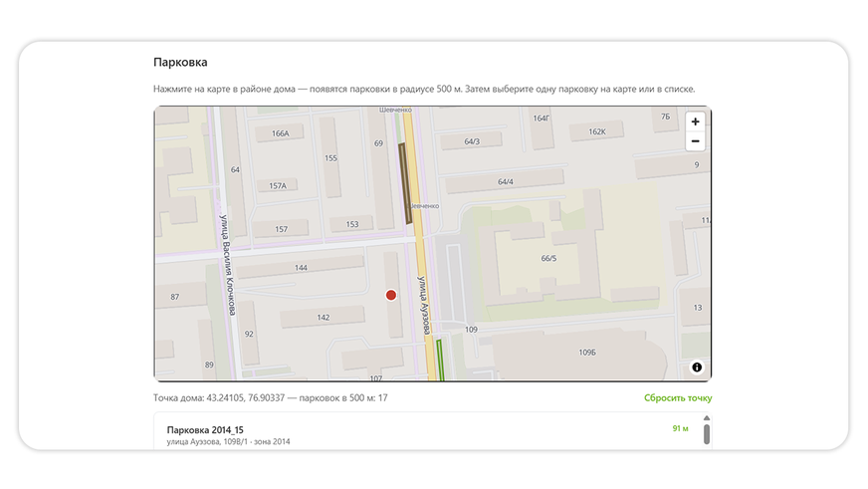Click building 66/5 on the map
Screen dimensions: 868x489
548,258
